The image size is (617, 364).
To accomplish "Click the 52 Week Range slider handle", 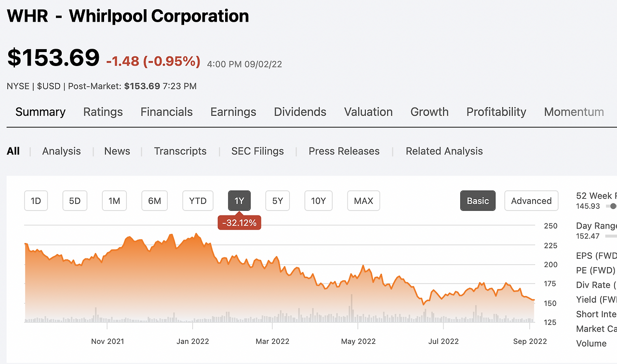I will click(x=613, y=206).
